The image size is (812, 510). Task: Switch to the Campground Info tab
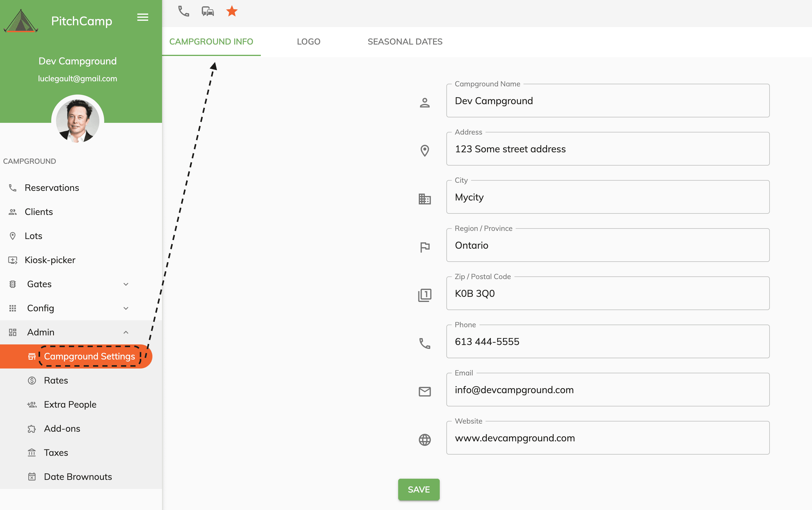211,42
